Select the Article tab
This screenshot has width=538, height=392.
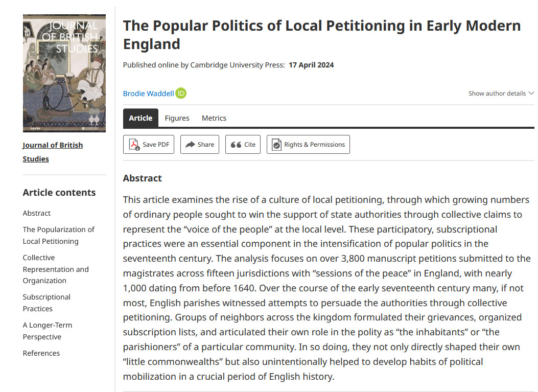(x=141, y=118)
